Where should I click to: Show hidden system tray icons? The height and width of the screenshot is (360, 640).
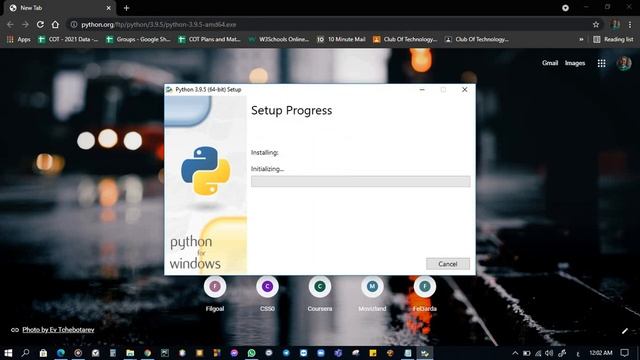tap(515, 353)
